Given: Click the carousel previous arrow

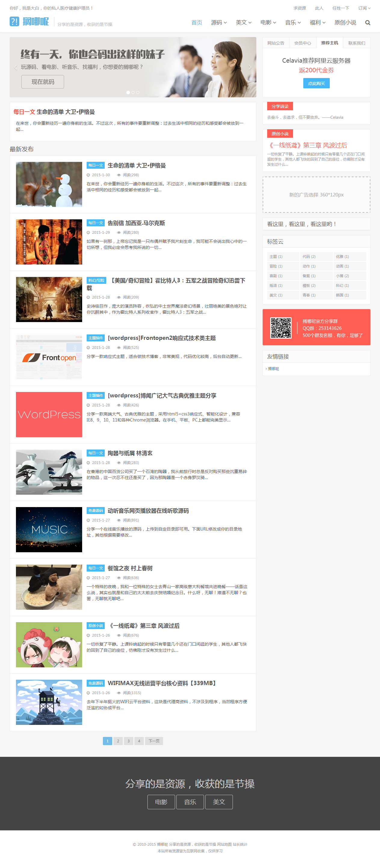Looking at the screenshot, I should click(16, 67).
